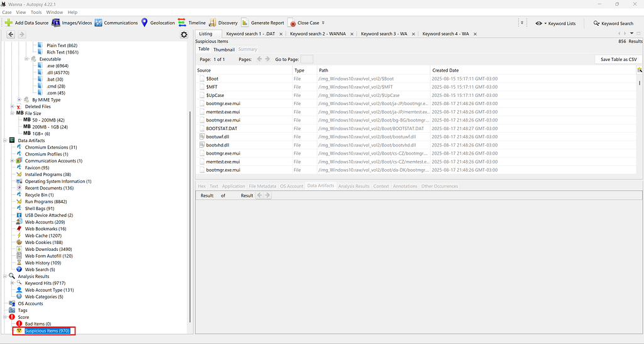Sort table by Path column header
The image size is (644, 344).
tap(374, 70)
